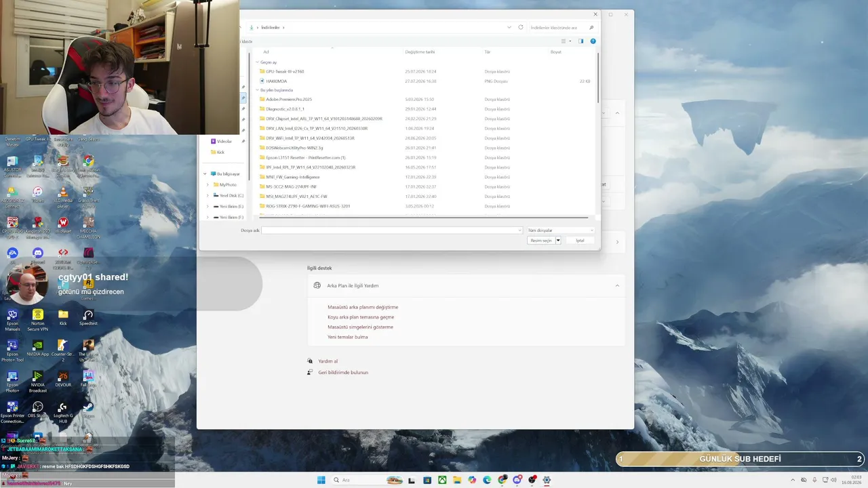This screenshot has height=488, width=868.
Task: Sort files by the Tür column header
Action: [x=487, y=52]
